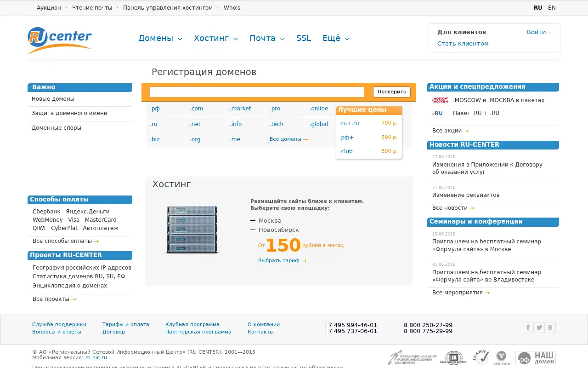The height and width of the screenshot is (368, 588).
Task: Focus the domain search input field
Action: point(257,92)
